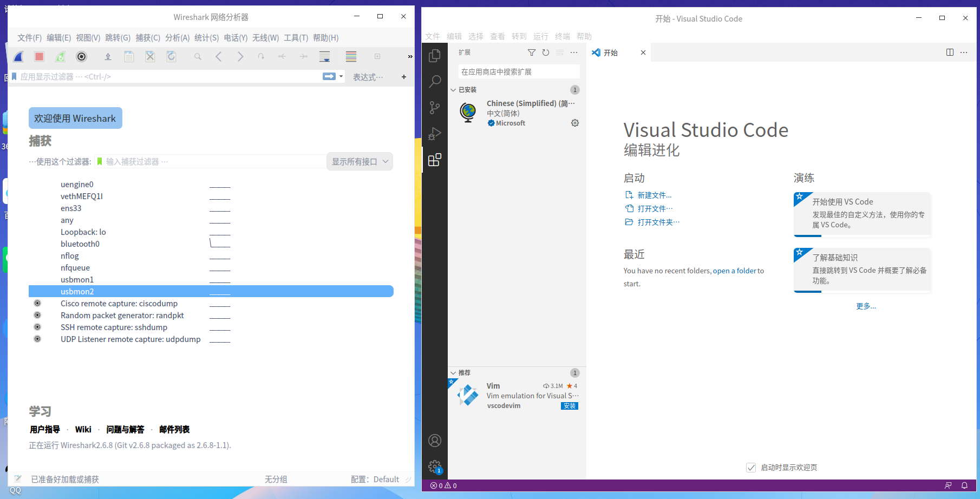Click the extensions search box in VS Code
The image size is (980, 499).
coord(519,71)
